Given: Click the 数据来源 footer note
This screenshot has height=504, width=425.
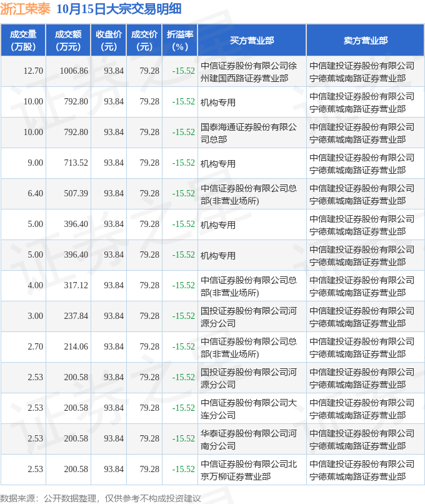Looking at the screenshot, I should coord(101,498).
